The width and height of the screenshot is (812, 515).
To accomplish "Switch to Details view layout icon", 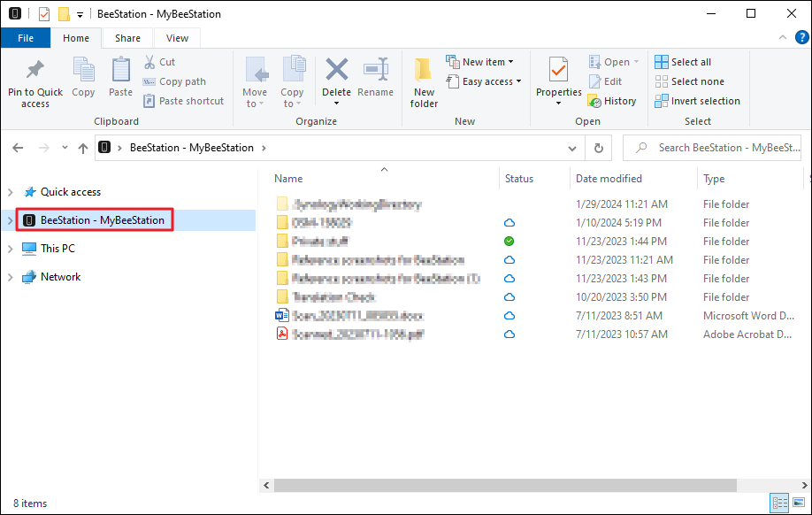I will point(780,503).
